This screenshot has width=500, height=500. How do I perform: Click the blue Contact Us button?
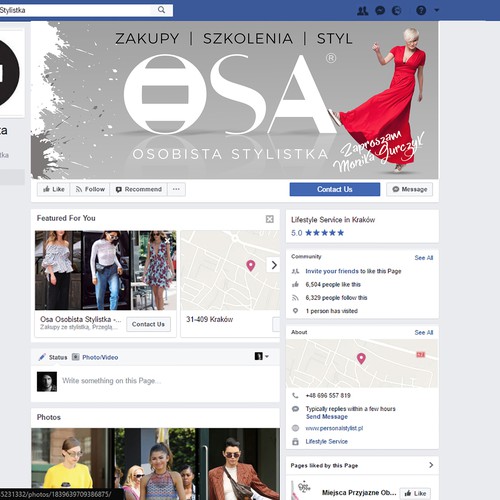(x=335, y=189)
